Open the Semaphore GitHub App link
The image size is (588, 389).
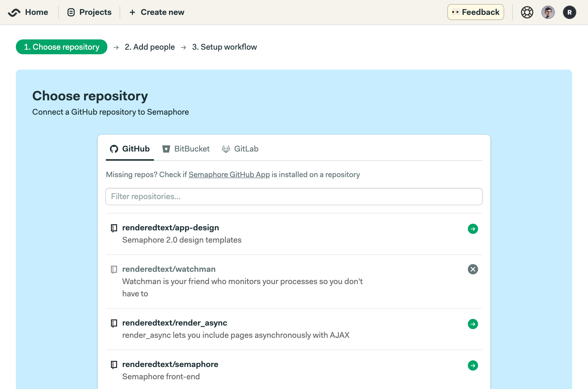pos(229,175)
